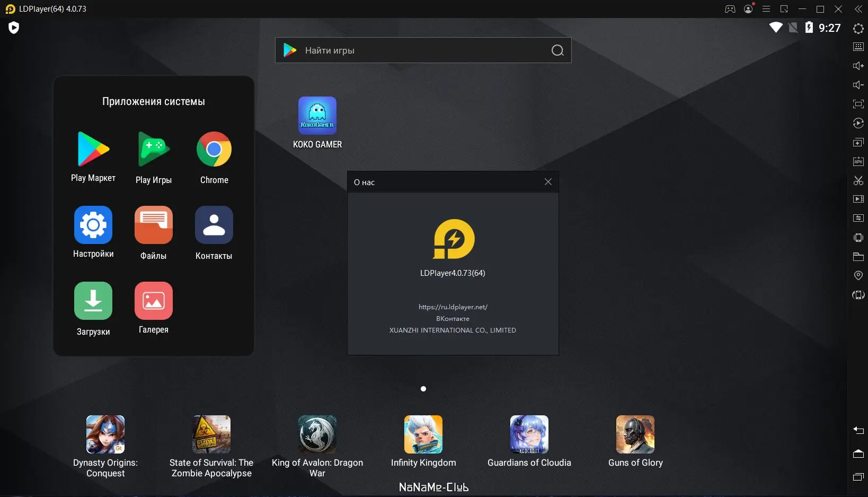Open the user account icon in the title bar
Screen dimensions: 868x497
click(x=748, y=9)
